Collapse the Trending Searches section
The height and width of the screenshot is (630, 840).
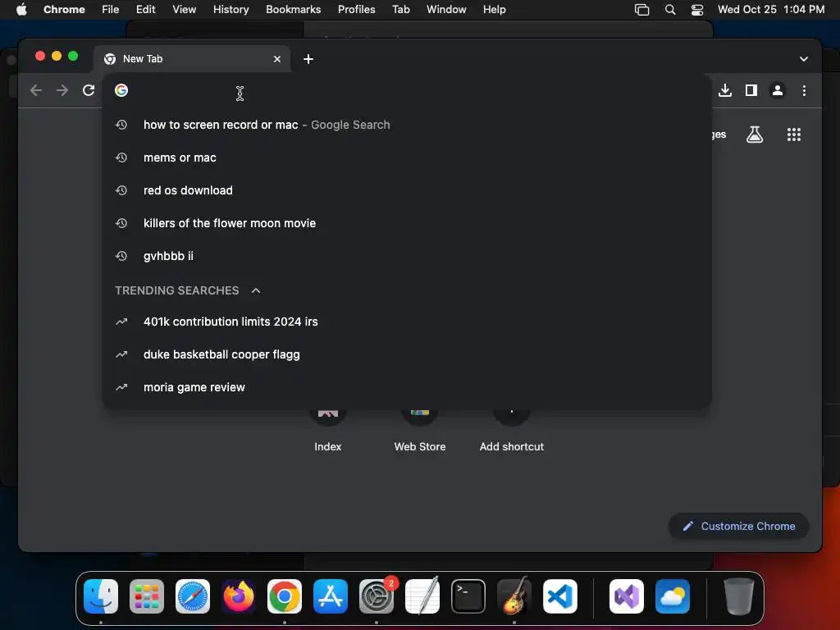point(256,290)
